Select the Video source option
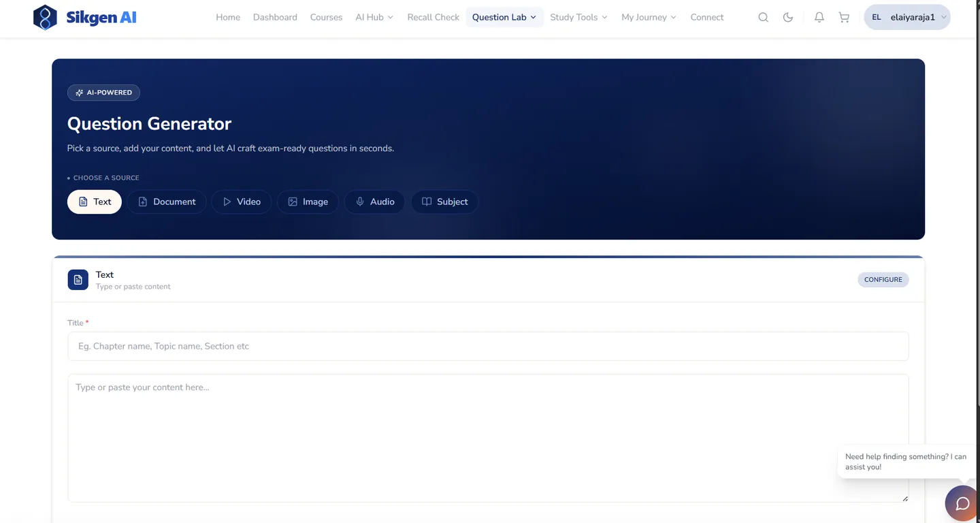This screenshot has height=523, width=980. tap(242, 202)
